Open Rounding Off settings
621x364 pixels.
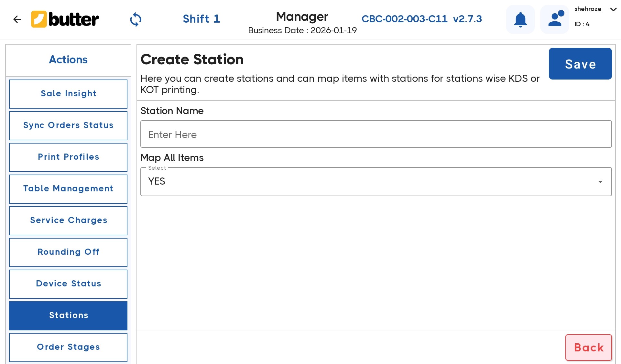68,252
